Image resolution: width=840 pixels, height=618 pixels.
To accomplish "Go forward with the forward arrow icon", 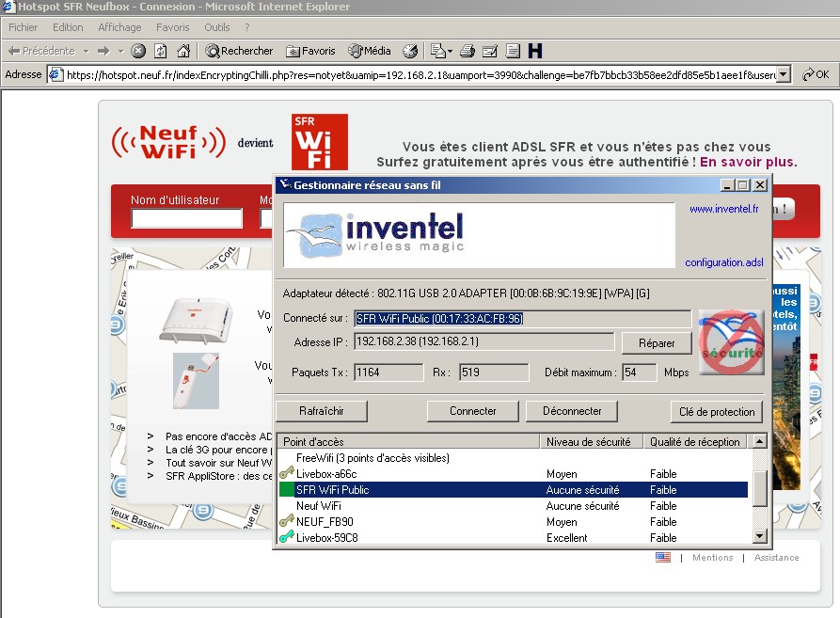I will point(103,51).
